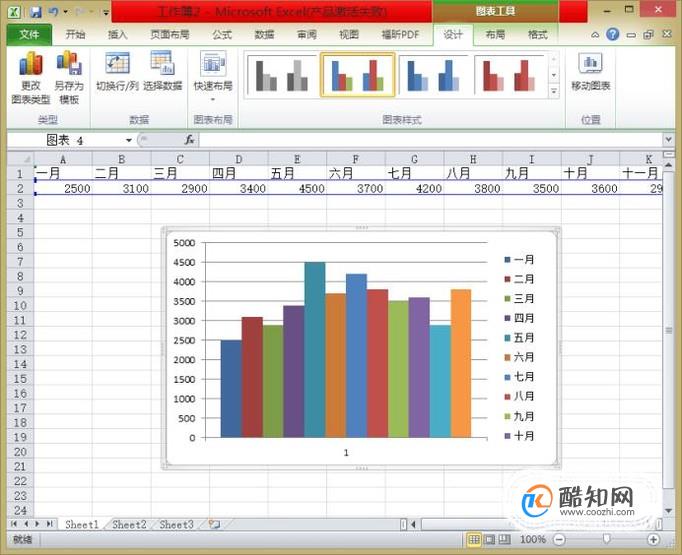Screen dimensions: 682x555
Task: Select cell containing 五月 header
Action: pos(297,174)
